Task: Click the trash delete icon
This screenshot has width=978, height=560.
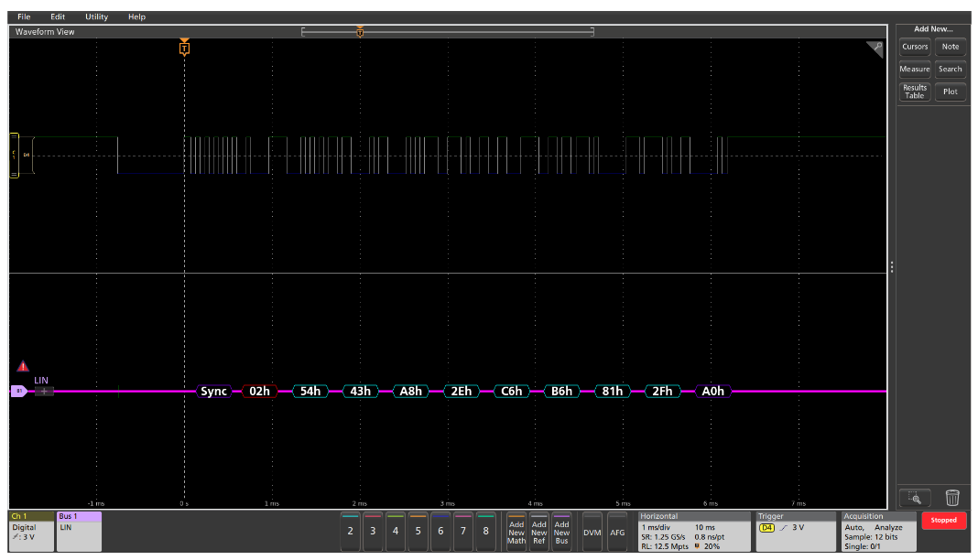Action: [952, 498]
